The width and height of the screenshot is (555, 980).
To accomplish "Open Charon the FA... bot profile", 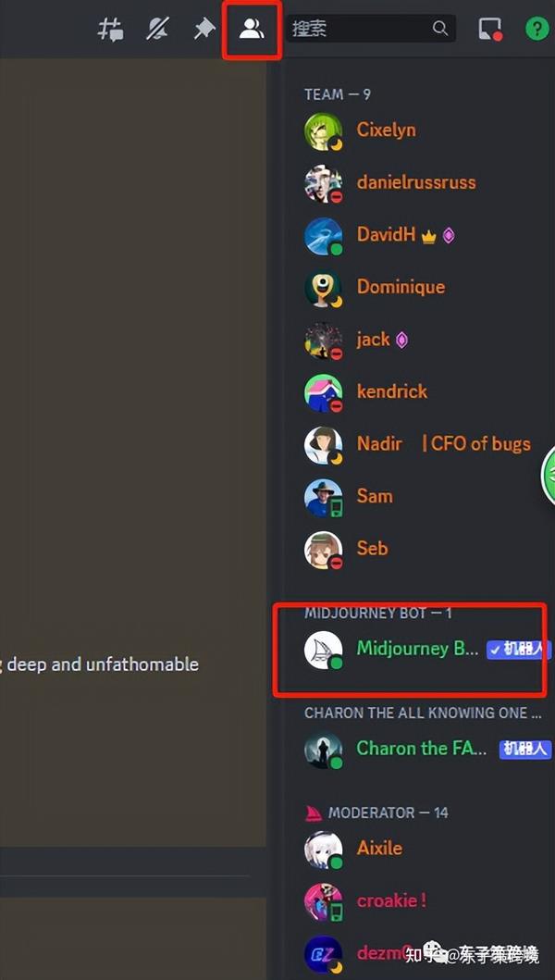I will pos(425,749).
